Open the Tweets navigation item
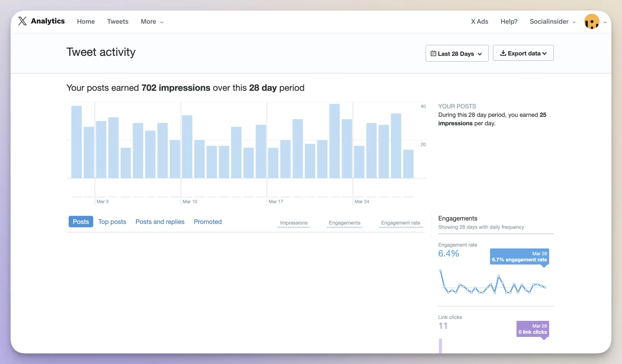The image size is (622, 364). click(x=118, y=21)
